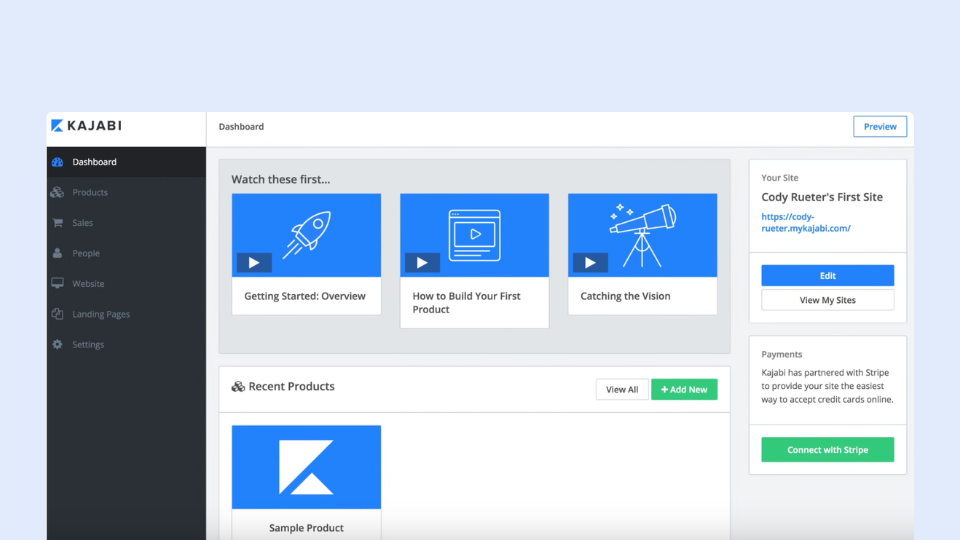This screenshot has height=540, width=960.
Task: Play the Getting Started: Overview video
Action: pos(254,263)
